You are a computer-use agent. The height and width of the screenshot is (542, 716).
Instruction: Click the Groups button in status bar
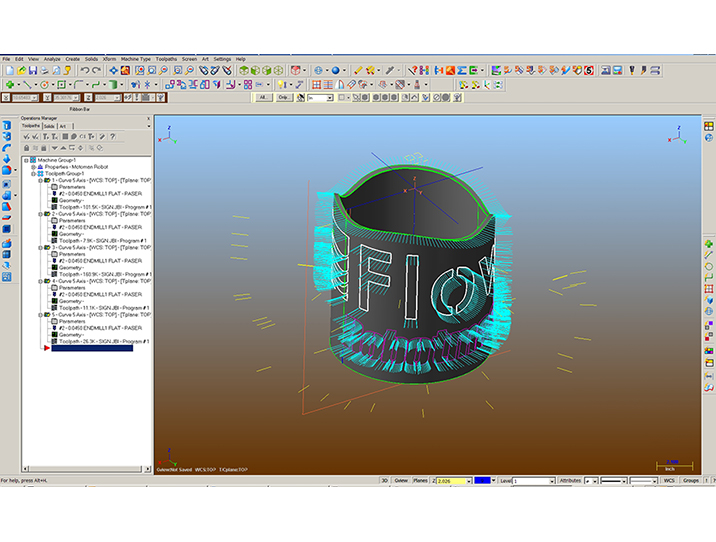[691, 480]
